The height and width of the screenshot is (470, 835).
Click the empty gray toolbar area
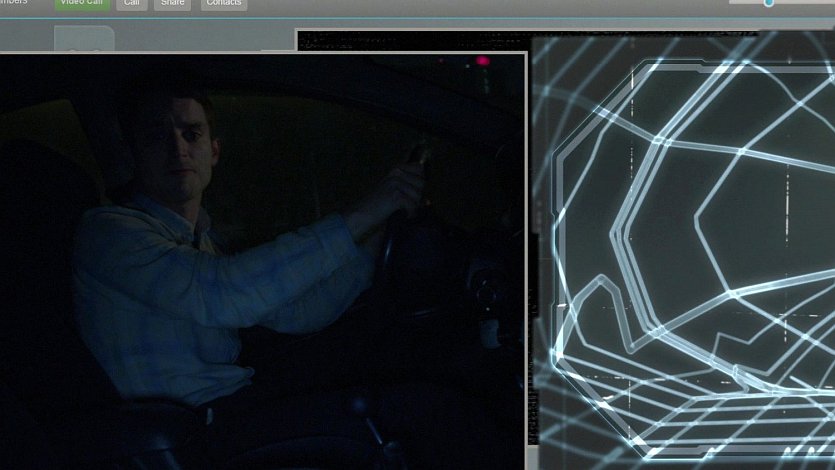(x=500, y=8)
